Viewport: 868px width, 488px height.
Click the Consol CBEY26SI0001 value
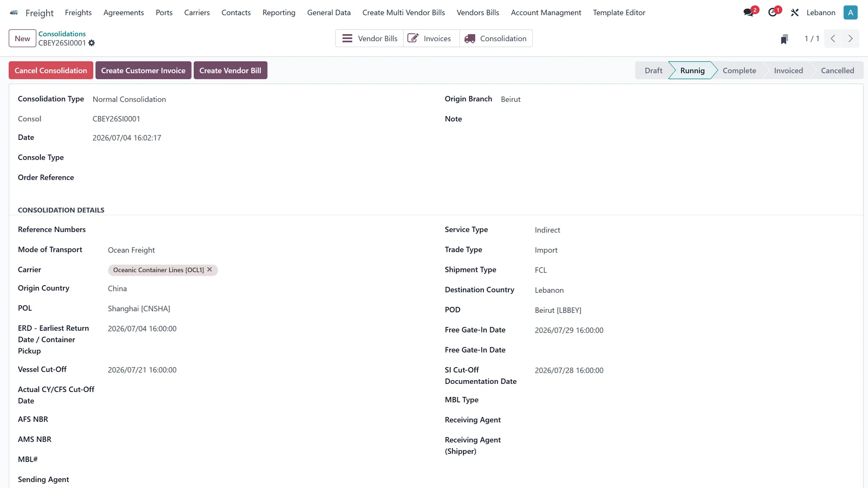point(116,119)
